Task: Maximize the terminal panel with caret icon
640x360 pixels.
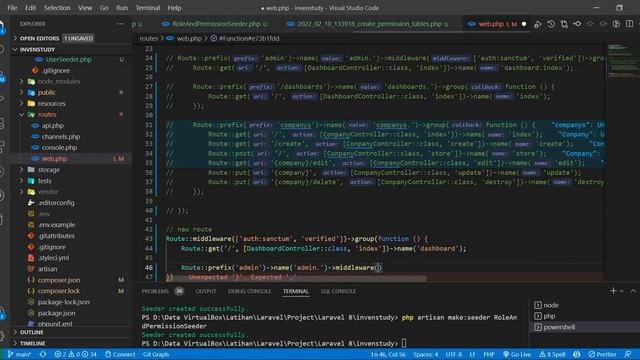Action: [x=633, y=291]
